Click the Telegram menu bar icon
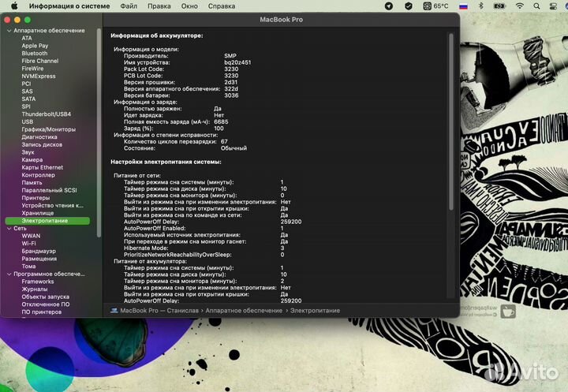568x392 pixels. coord(389,6)
